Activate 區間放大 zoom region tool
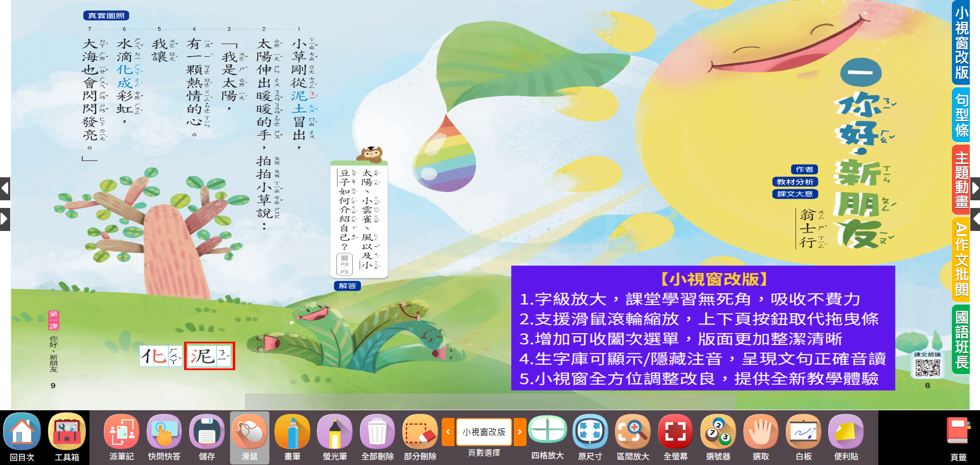980x465 pixels. pyautogui.click(x=632, y=432)
